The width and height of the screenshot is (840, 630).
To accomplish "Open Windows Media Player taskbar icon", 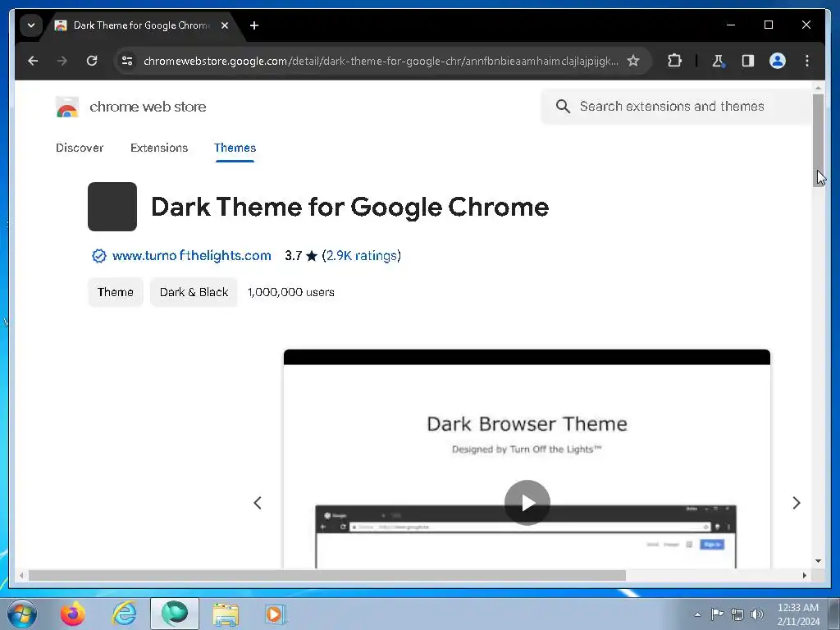I will pyautogui.click(x=276, y=614).
